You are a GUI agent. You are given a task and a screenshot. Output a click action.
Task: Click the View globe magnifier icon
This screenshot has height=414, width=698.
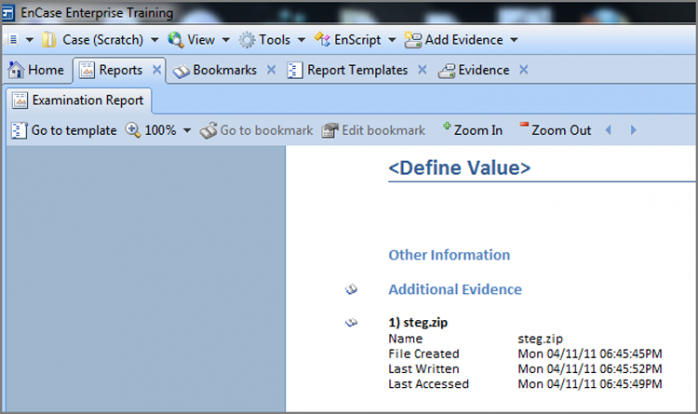tap(175, 40)
